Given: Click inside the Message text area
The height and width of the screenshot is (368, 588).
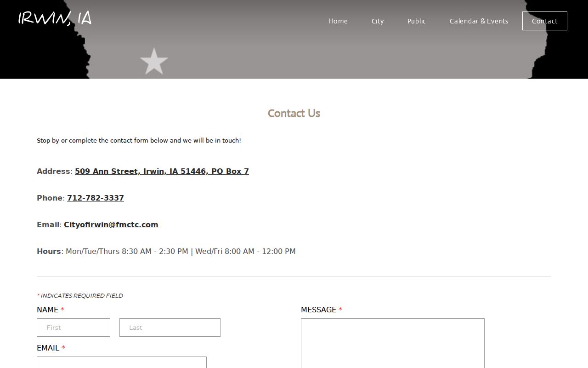Looking at the screenshot, I should (393, 343).
